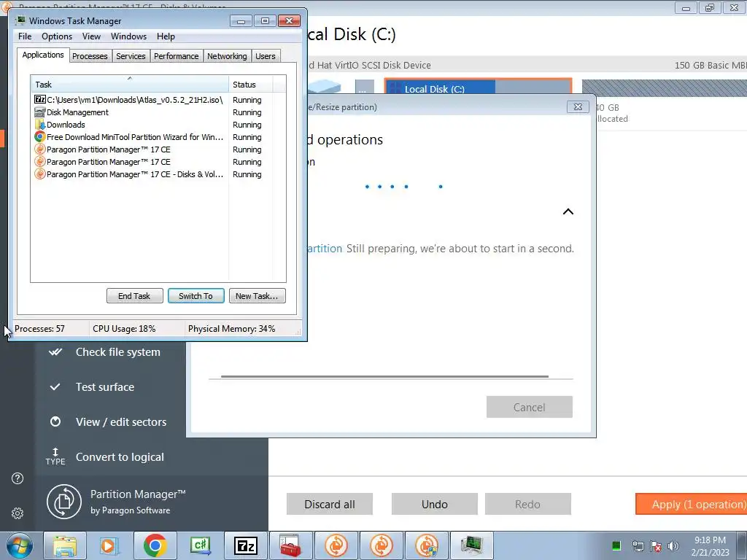747x560 pixels.
Task: Open Windows Explorer from the taskbar
Action: click(65, 545)
